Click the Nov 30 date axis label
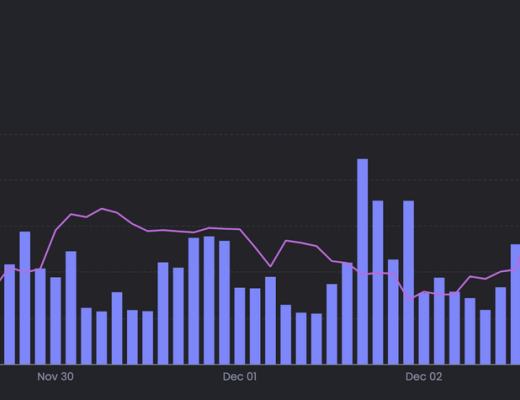 55,377
